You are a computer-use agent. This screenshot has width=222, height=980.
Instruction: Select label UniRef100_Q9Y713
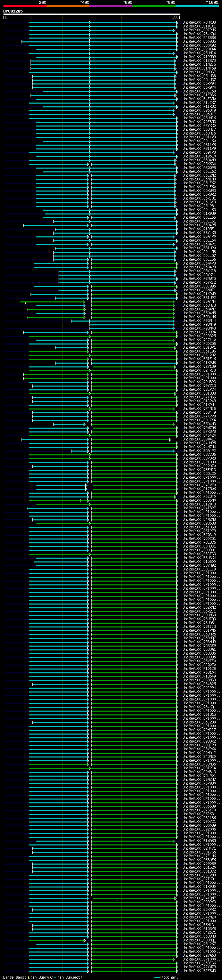pyautogui.click(x=199, y=386)
